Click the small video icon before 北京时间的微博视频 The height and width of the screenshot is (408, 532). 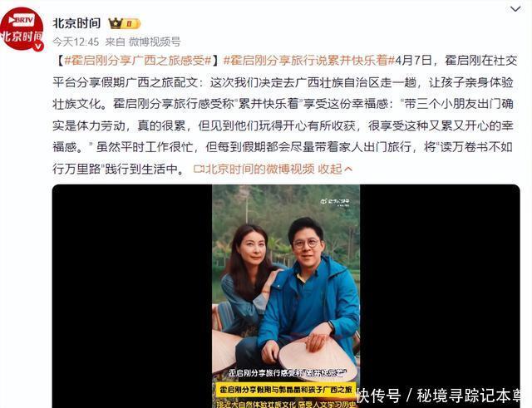(x=199, y=169)
